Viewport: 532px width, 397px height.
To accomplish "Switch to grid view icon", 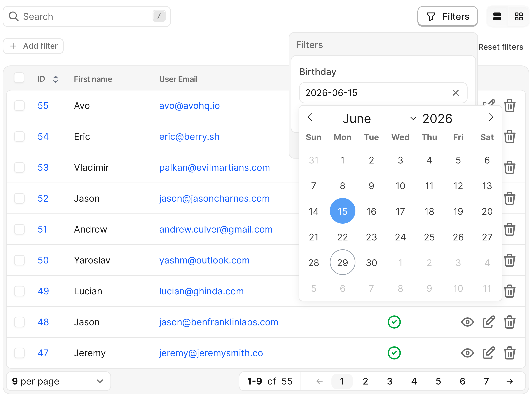I will pos(519,17).
